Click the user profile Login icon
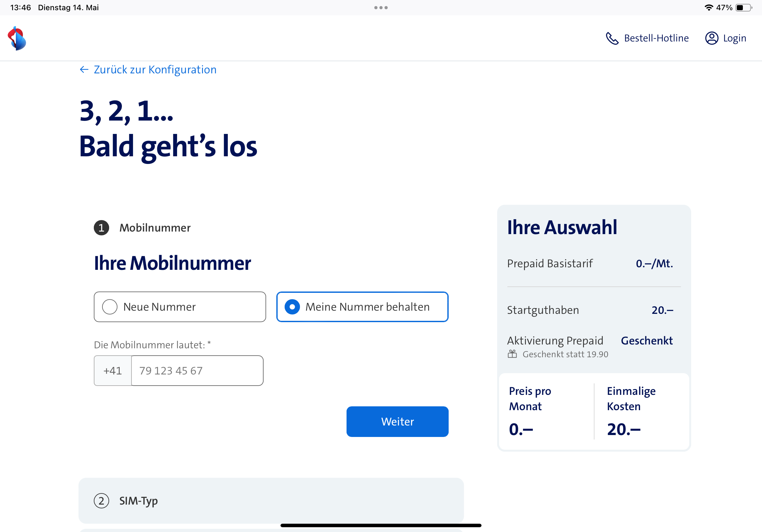 711,38
